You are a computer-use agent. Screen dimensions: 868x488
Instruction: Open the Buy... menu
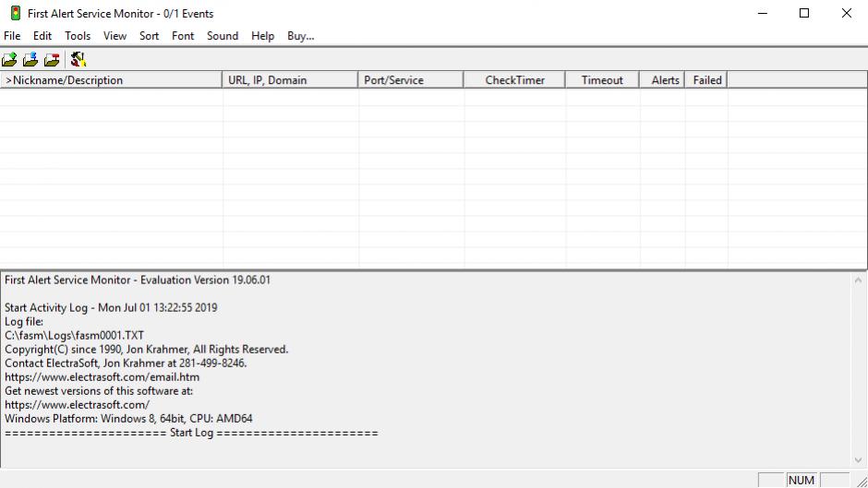coord(301,36)
